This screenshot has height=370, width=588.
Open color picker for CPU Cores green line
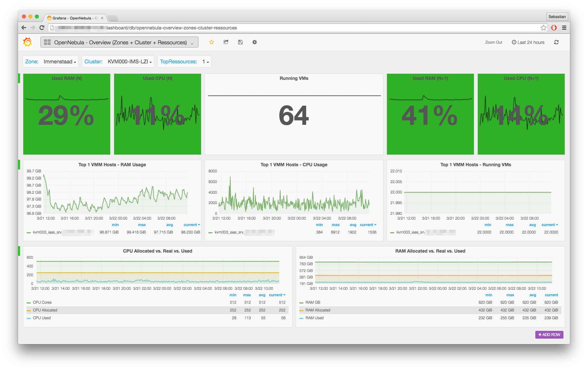coord(29,303)
